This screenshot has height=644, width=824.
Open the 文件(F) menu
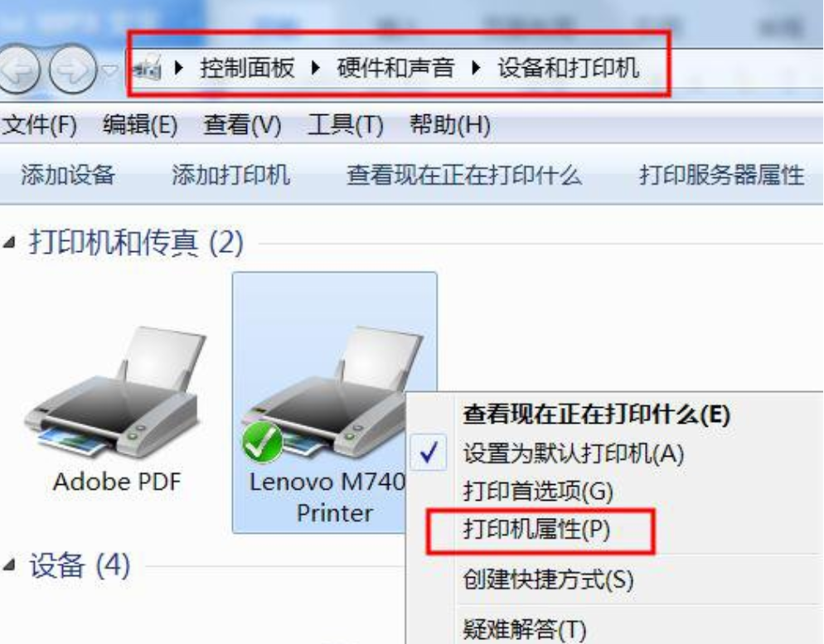[39, 125]
